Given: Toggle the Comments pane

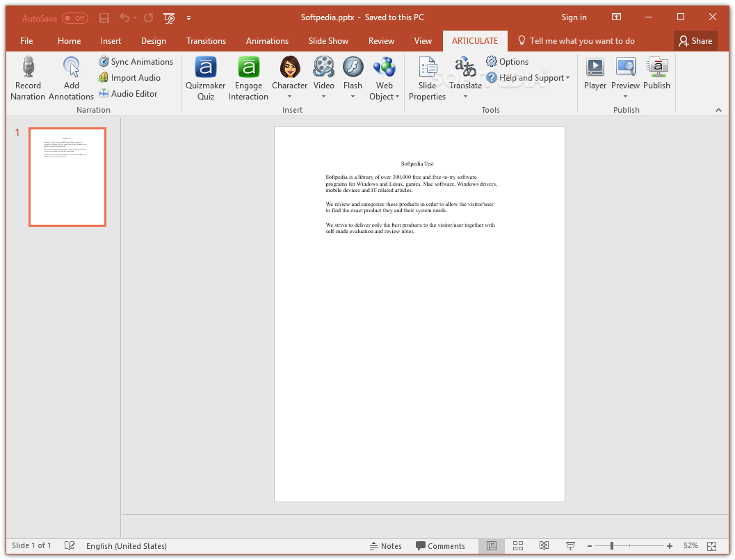Looking at the screenshot, I should 440,545.
